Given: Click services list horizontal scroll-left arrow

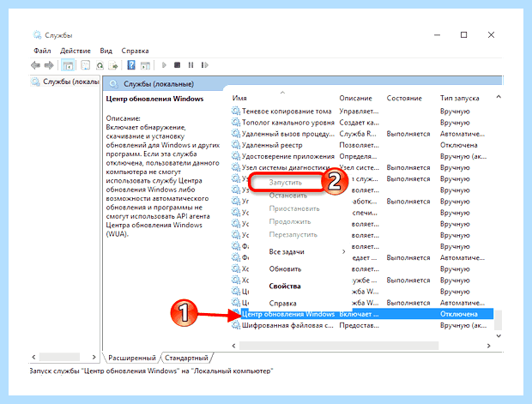Looking at the screenshot, I should pyautogui.click(x=233, y=346).
